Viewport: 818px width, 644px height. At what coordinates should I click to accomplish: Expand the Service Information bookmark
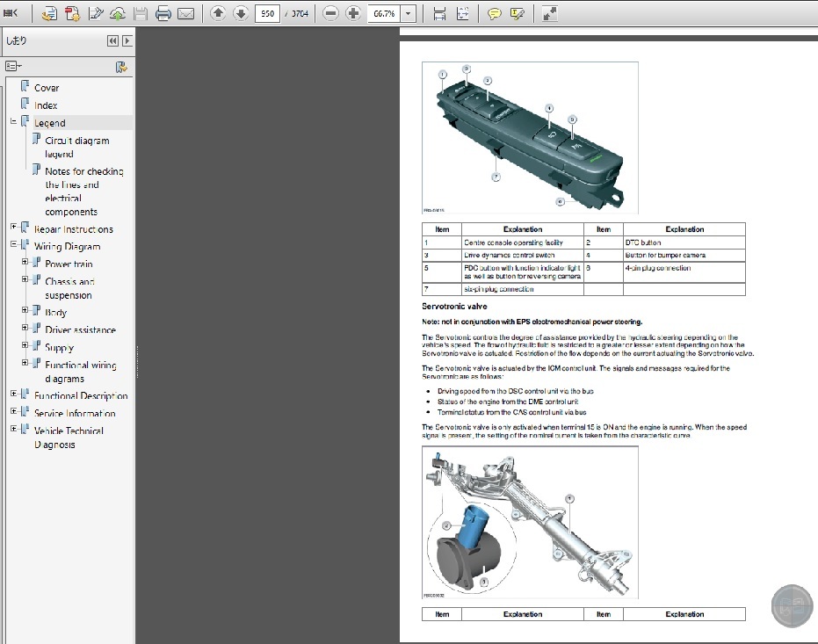click(13, 411)
